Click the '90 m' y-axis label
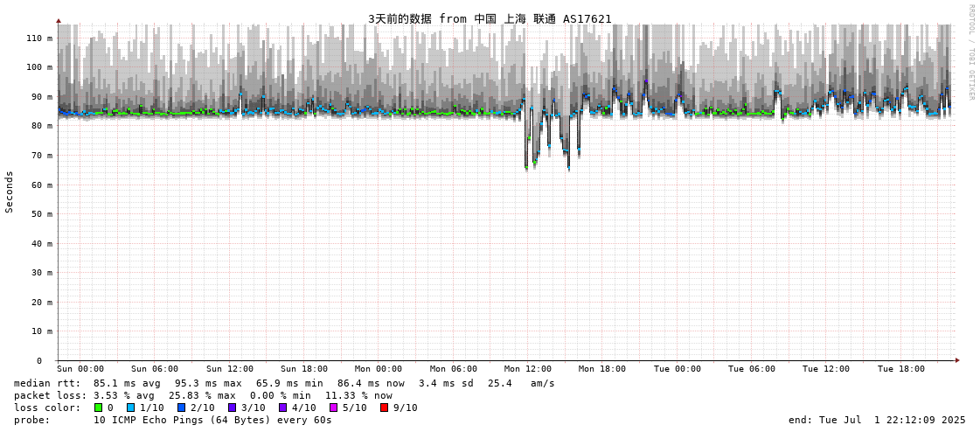 (x=41, y=96)
